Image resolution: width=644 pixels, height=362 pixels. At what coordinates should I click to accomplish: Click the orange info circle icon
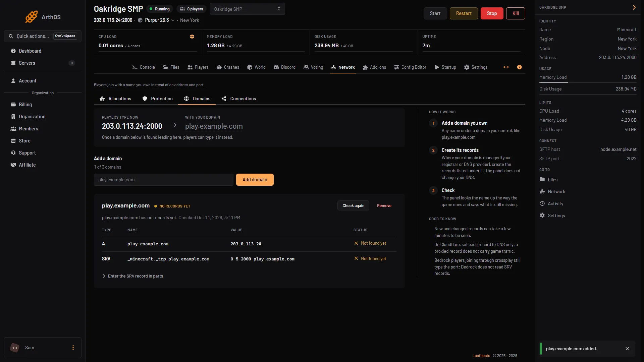point(519,67)
